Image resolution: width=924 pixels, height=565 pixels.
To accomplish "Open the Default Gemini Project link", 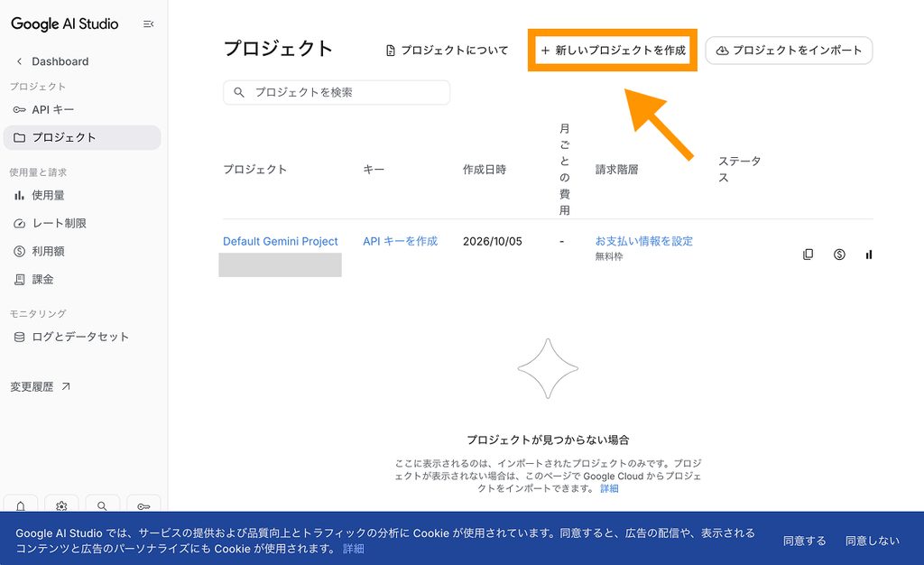I will click(x=281, y=241).
